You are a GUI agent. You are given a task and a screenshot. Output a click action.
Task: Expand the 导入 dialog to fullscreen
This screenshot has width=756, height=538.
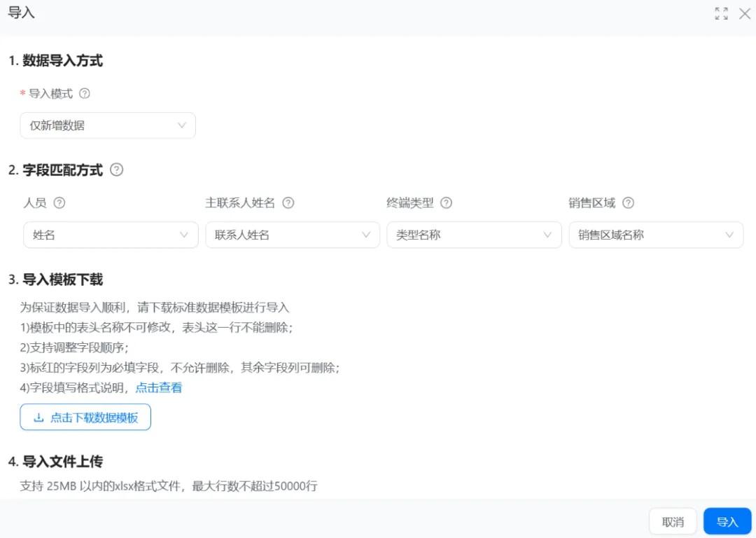(721, 13)
